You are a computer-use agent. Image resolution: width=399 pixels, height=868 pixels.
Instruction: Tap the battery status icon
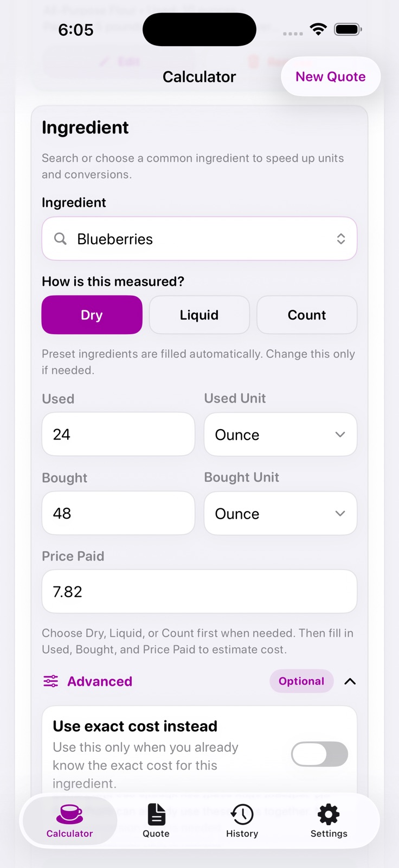pyautogui.click(x=348, y=29)
